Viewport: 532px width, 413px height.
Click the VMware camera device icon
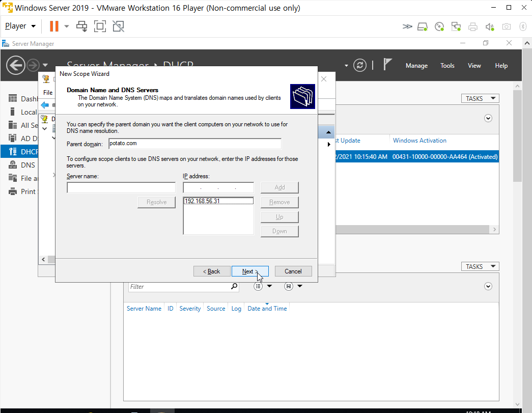(507, 26)
